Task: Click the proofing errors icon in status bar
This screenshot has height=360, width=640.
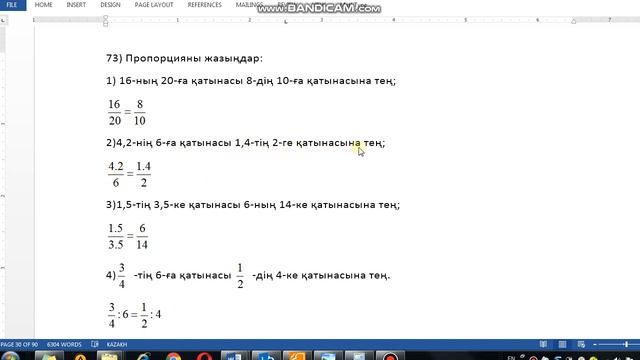Action: pyautogui.click(x=95, y=344)
